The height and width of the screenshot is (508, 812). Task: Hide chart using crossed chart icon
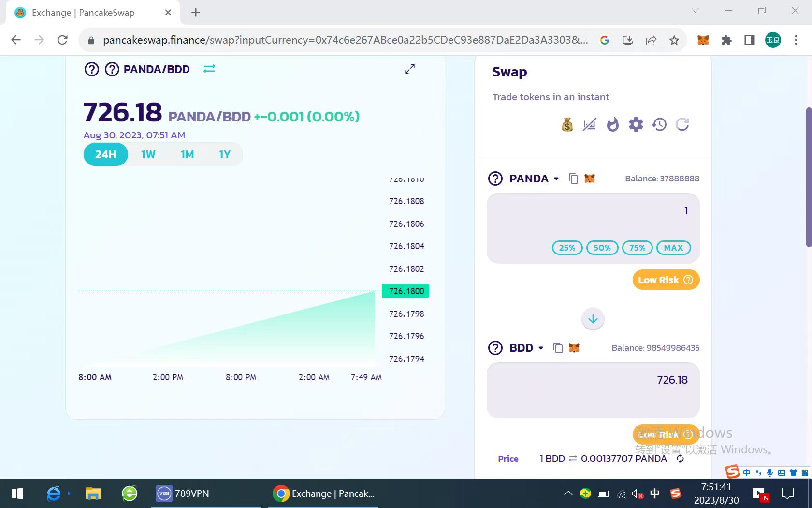coord(589,125)
